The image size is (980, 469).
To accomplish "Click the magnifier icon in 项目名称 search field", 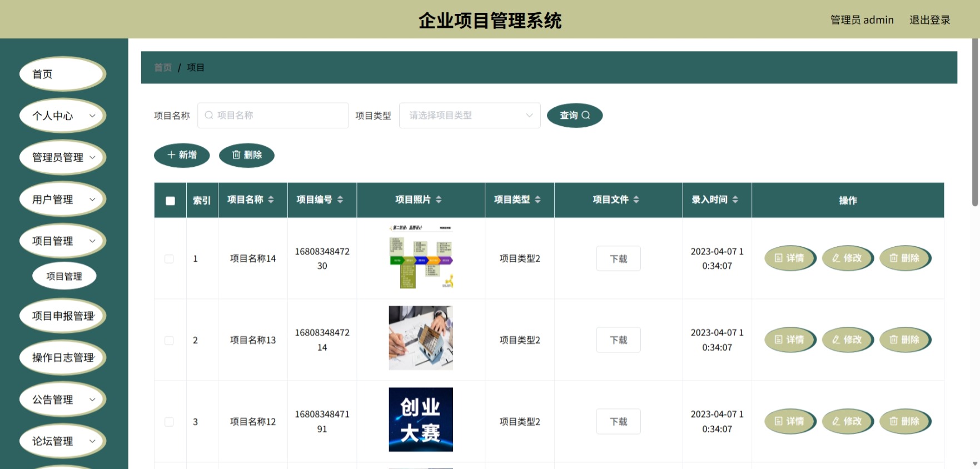I will pos(209,115).
